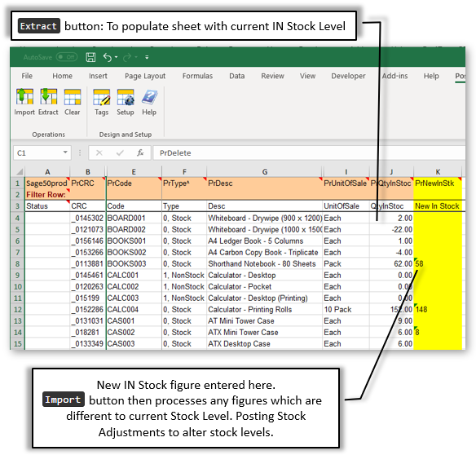The height and width of the screenshot is (455, 476).
Task: Select column A header
Action: (x=47, y=172)
